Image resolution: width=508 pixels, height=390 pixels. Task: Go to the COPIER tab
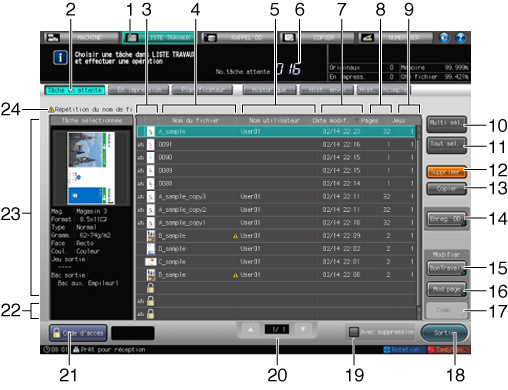pos(316,38)
